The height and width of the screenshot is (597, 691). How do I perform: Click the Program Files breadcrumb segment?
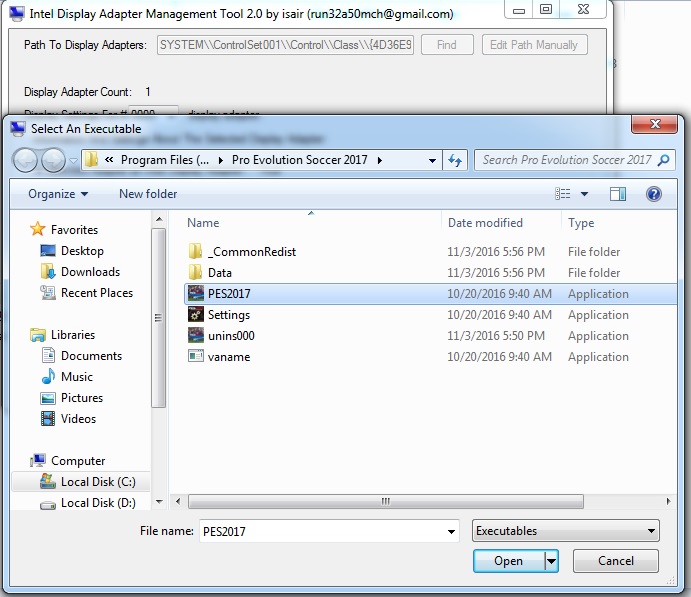pos(165,160)
